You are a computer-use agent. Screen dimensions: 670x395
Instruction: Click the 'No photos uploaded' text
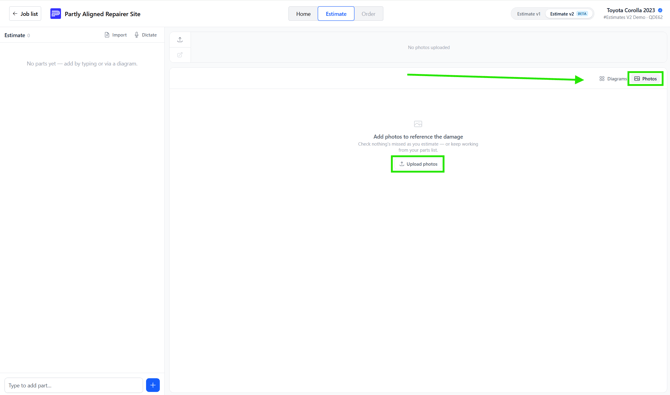point(429,47)
